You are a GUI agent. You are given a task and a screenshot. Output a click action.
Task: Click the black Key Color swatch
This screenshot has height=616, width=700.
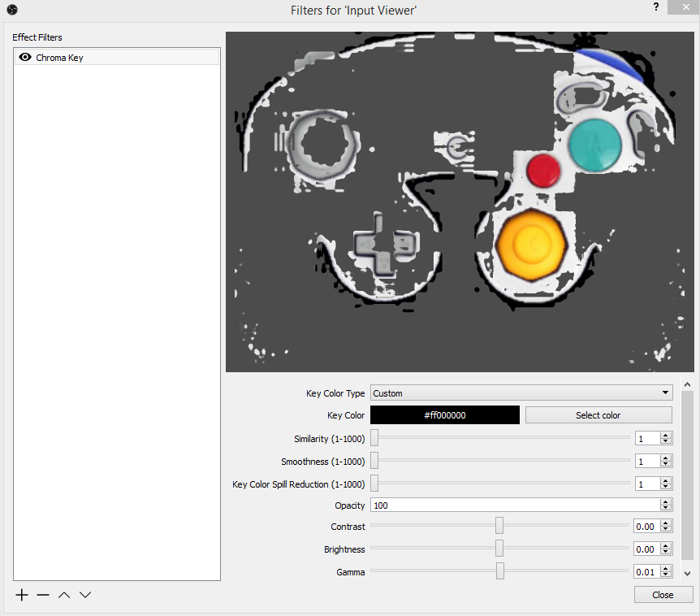point(445,415)
